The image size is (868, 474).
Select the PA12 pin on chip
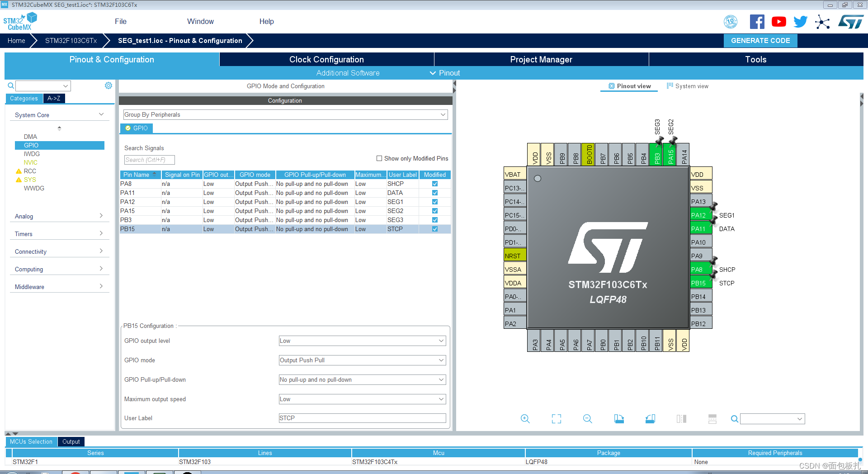[x=701, y=215]
